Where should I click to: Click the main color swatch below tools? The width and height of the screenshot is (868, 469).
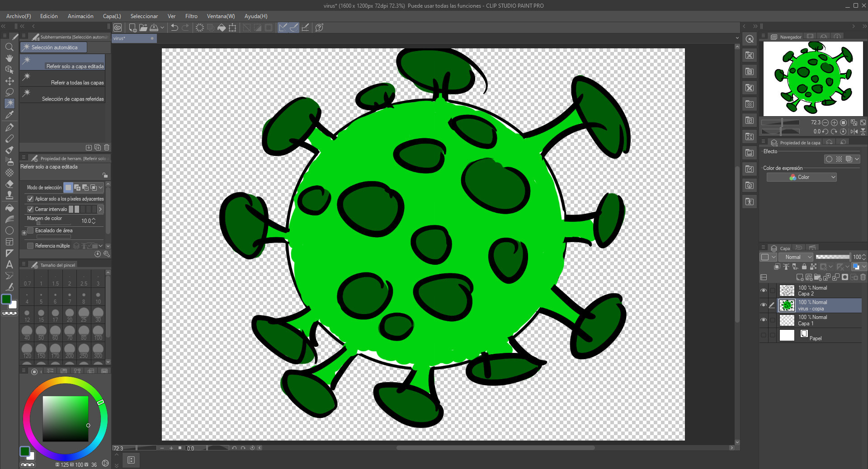(x=6, y=299)
